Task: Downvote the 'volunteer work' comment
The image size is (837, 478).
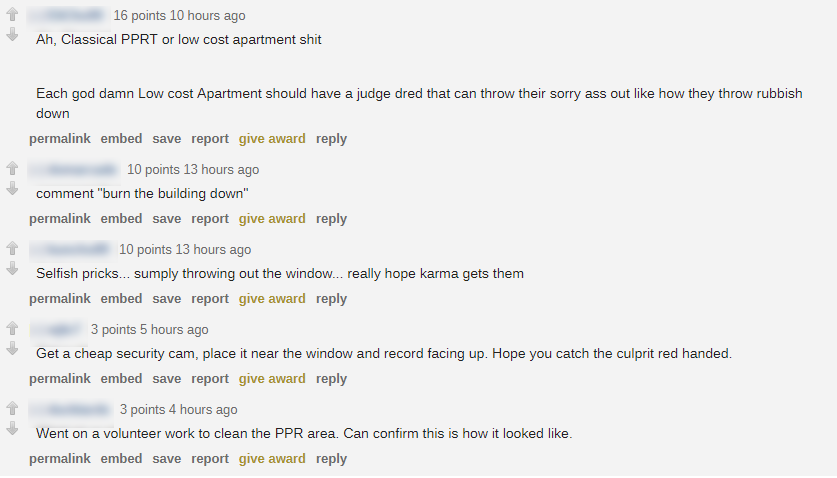Action: coord(12,428)
